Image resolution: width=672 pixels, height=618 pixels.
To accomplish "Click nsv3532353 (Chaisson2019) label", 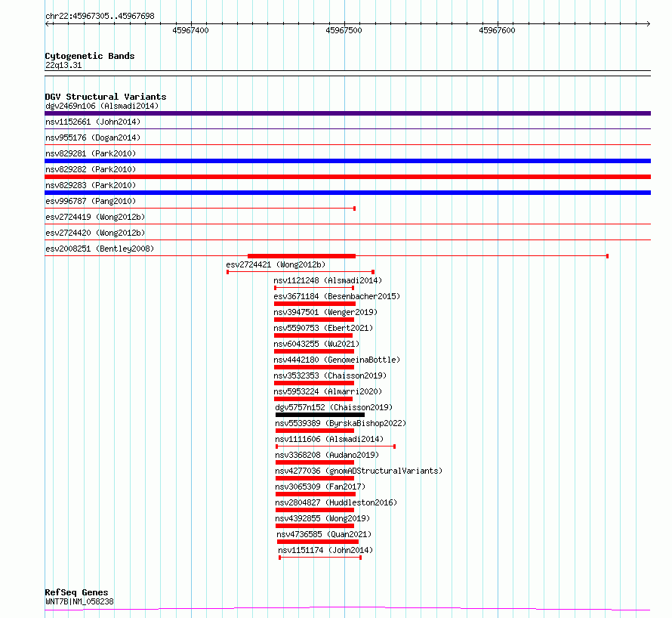I will pos(330,375).
